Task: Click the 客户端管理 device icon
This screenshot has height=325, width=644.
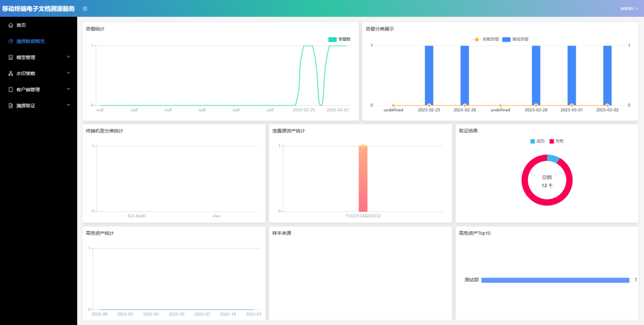Action: pyautogui.click(x=11, y=90)
